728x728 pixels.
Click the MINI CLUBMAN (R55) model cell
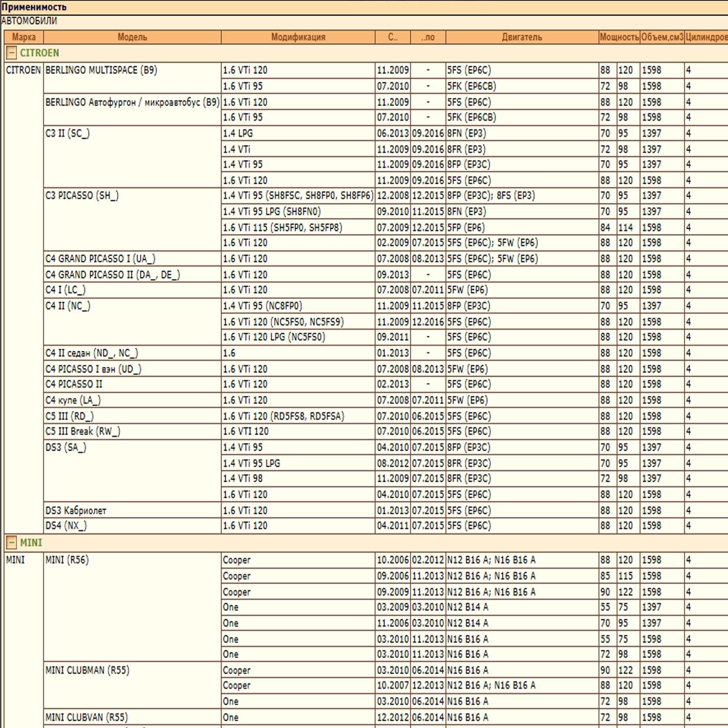tap(87, 670)
